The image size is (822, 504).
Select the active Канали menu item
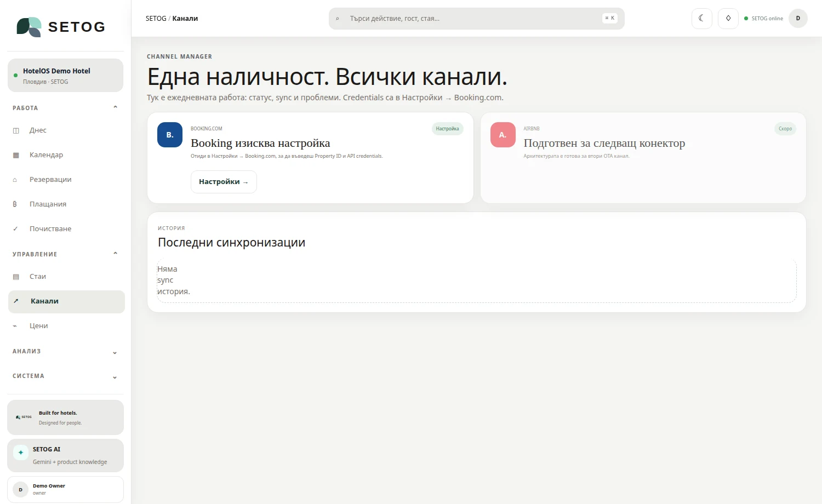pos(66,302)
